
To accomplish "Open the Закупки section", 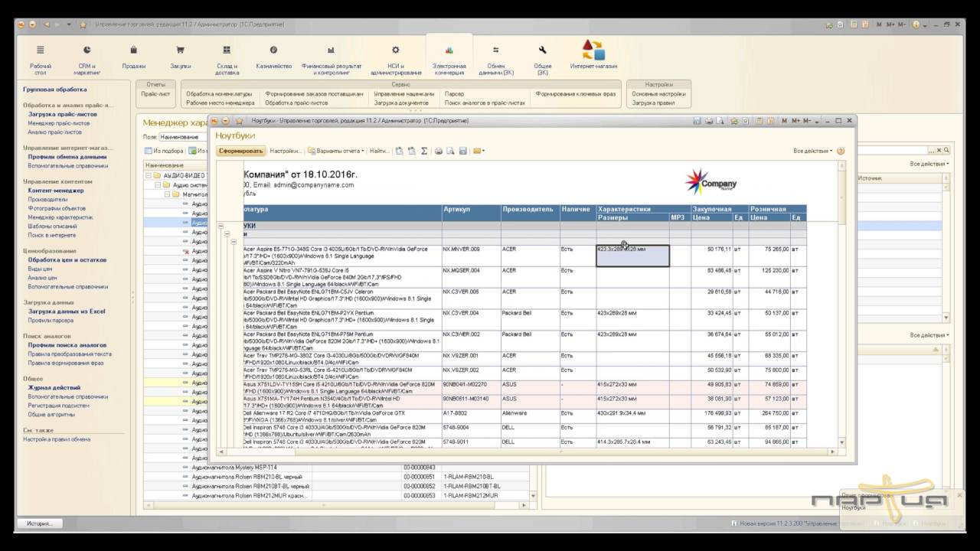I will 181,57.
